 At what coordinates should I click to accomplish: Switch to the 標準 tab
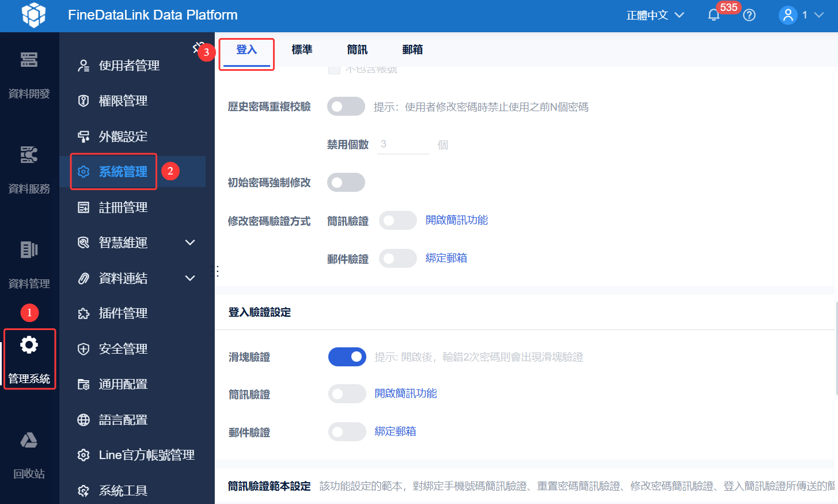302,50
